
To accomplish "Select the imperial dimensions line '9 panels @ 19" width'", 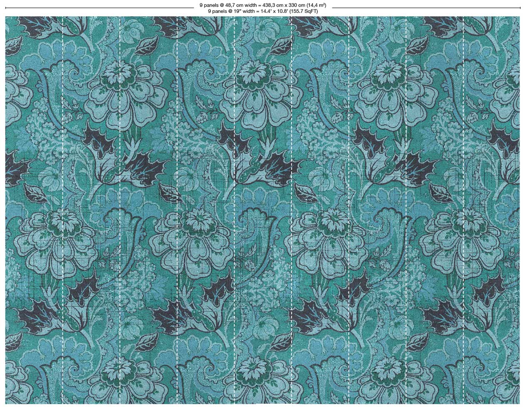I will [262, 11].
